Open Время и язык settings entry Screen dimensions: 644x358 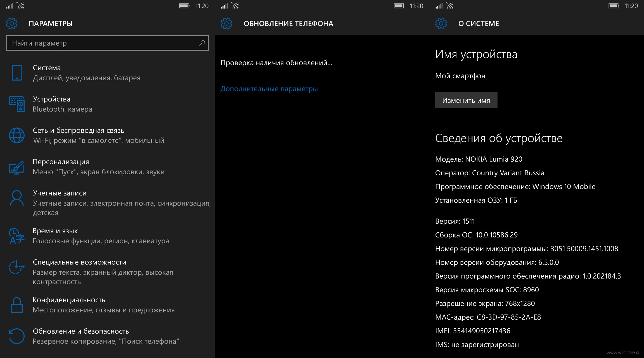[107, 236]
